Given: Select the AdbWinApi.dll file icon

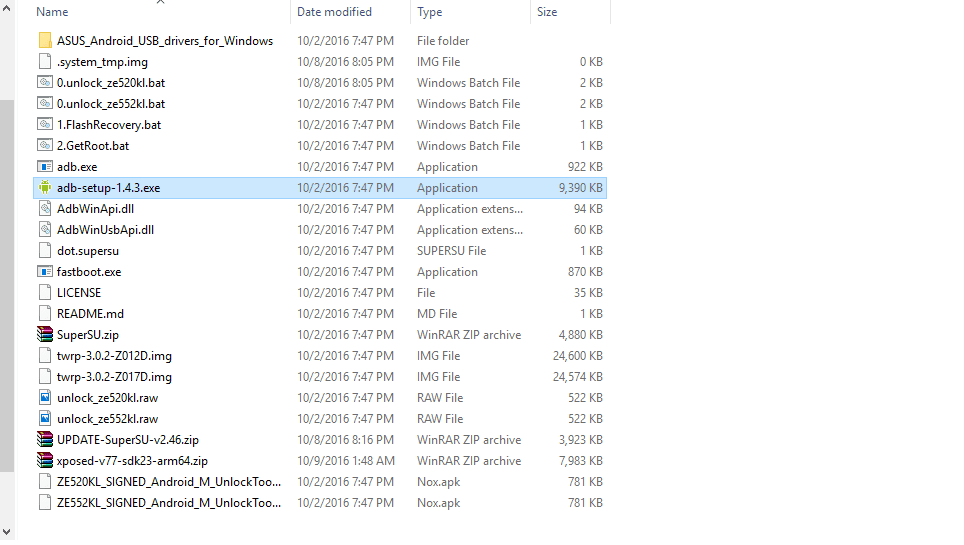Looking at the screenshot, I should 45,209.
